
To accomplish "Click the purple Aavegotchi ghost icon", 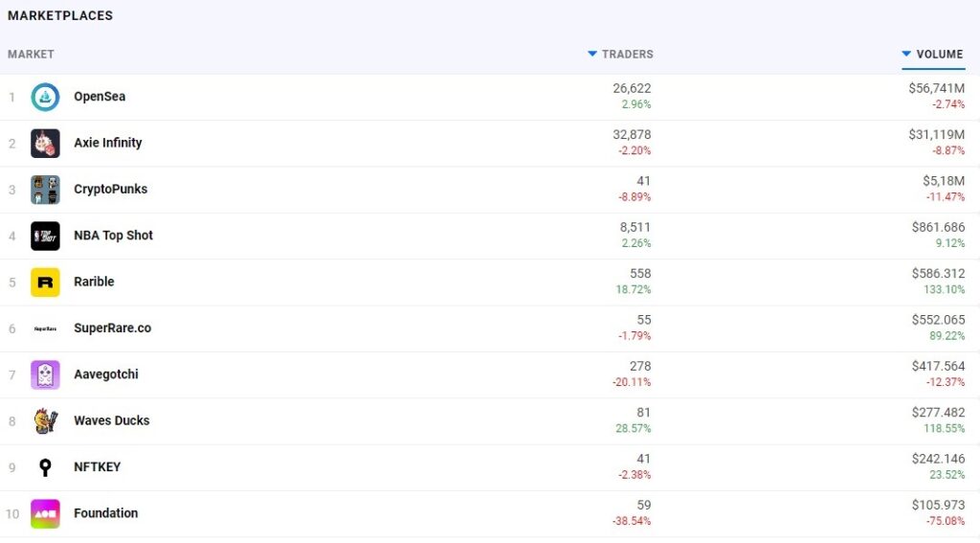I will [45, 374].
